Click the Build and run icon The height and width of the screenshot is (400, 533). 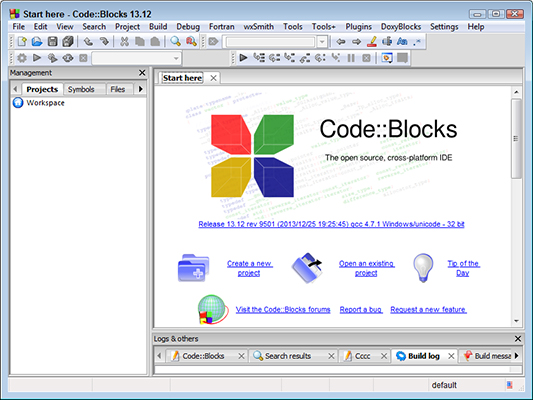point(52,58)
